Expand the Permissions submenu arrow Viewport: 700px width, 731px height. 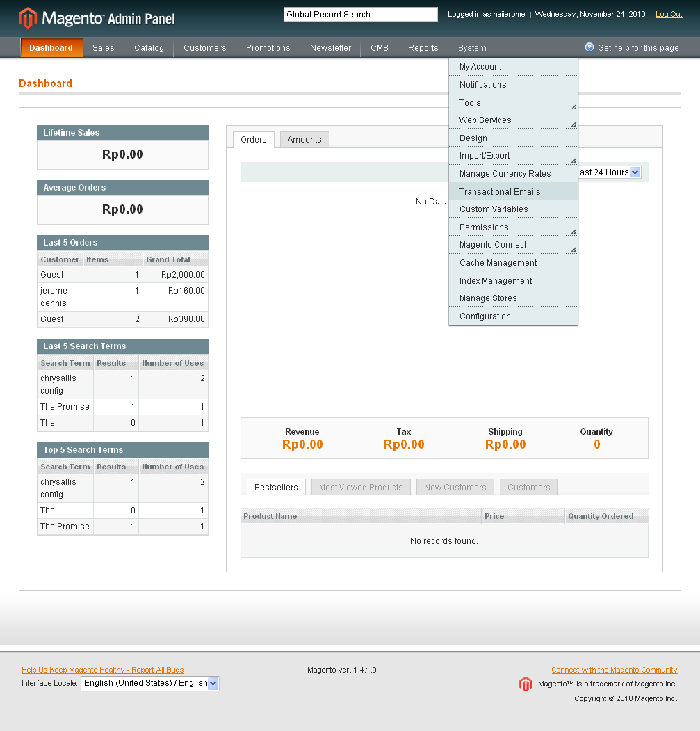point(574,230)
